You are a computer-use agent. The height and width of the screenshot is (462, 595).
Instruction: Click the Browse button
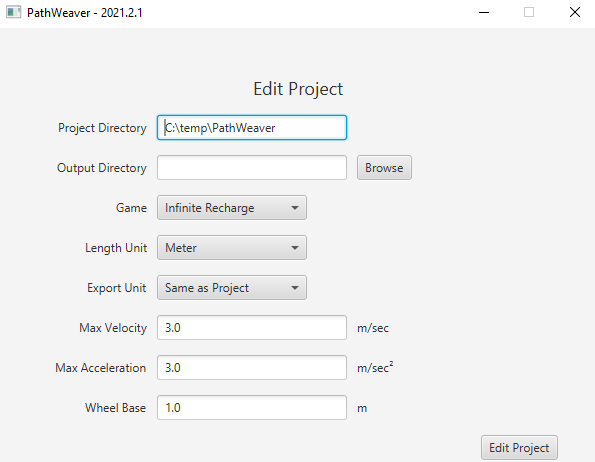(x=384, y=168)
